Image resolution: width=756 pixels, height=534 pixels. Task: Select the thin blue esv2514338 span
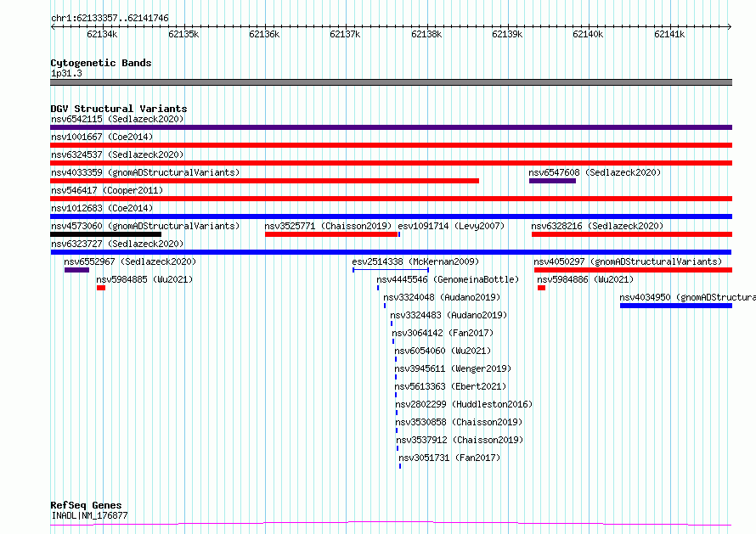pos(391,270)
